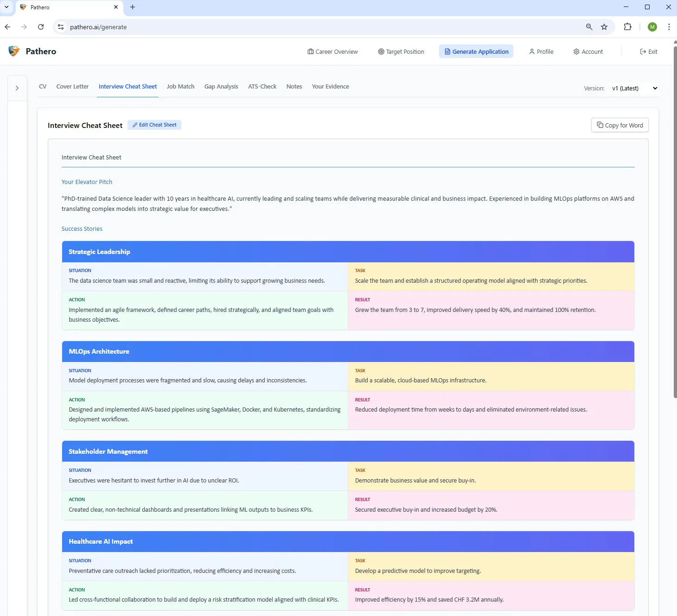
Task: Open the Version v1 (Latest) dropdown
Action: pos(634,88)
